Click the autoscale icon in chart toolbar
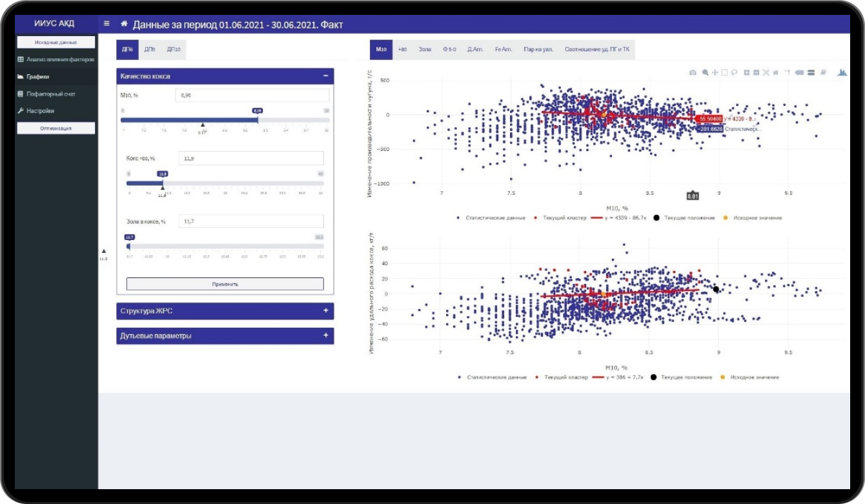This screenshot has height=504, width=865. click(766, 73)
